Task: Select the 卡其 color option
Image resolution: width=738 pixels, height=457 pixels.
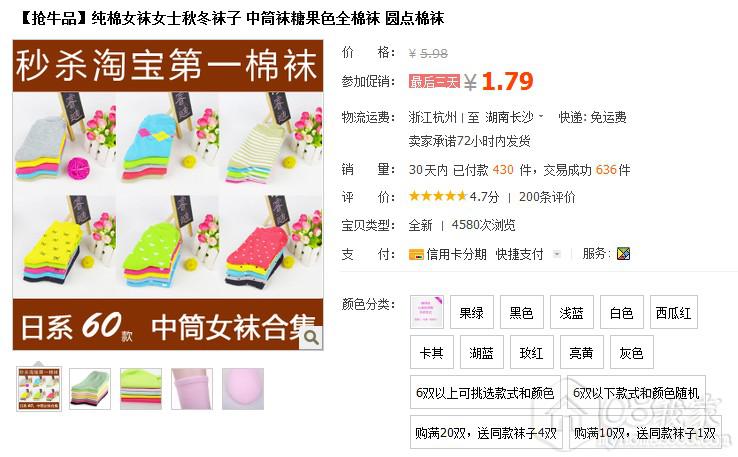Action: click(432, 352)
